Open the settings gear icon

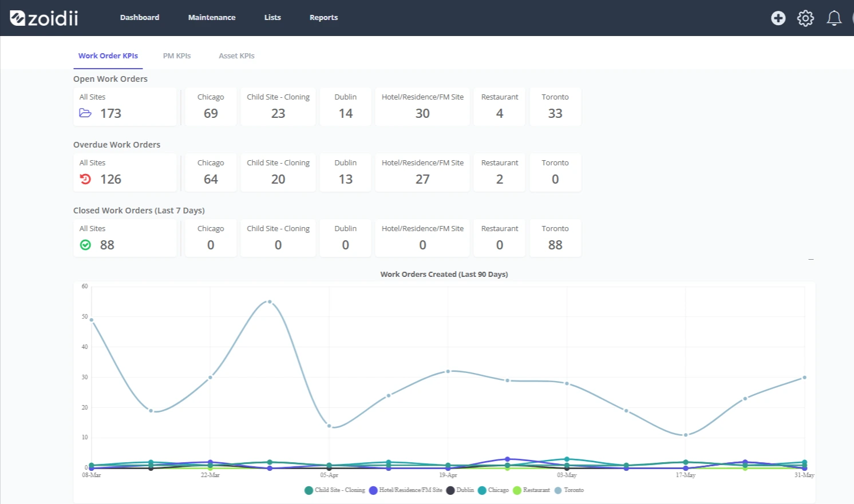coord(805,18)
